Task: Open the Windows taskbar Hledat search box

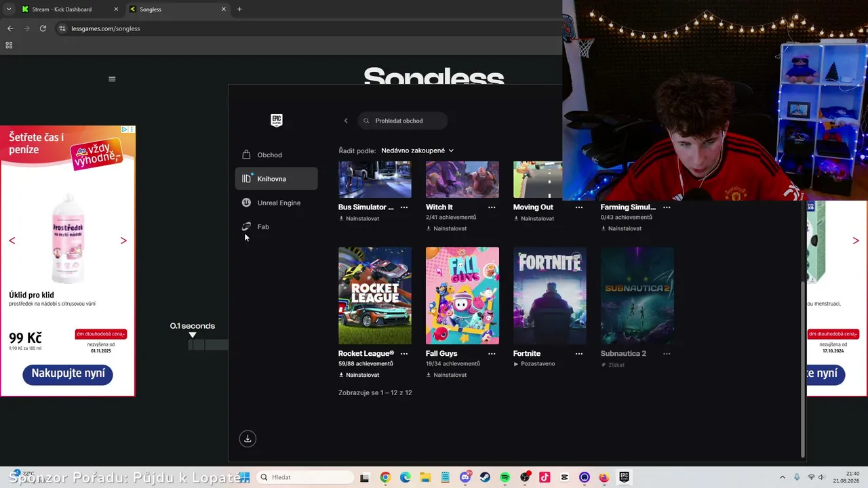Action: 305,477
